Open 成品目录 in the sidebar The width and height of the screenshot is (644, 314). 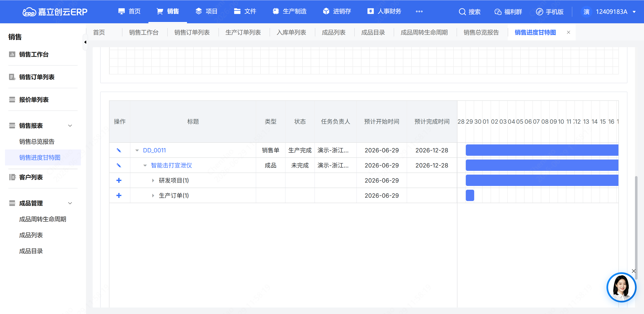pyautogui.click(x=31, y=251)
